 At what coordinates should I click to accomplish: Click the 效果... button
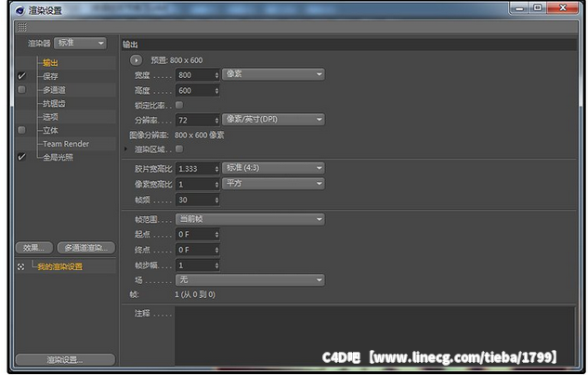click(x=33, y=248)
